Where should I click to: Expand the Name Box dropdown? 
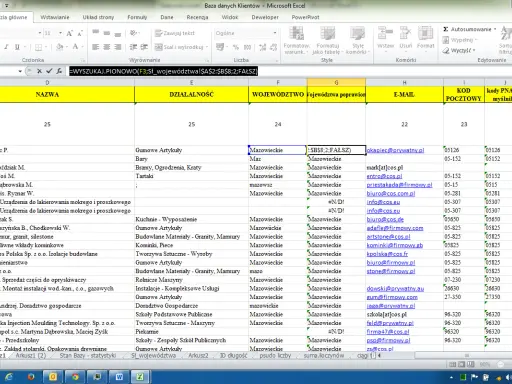[20, 71]
